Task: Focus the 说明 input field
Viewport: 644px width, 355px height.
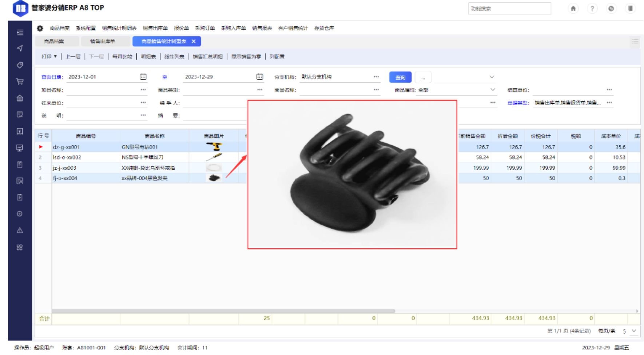Action: pos(106,115)
